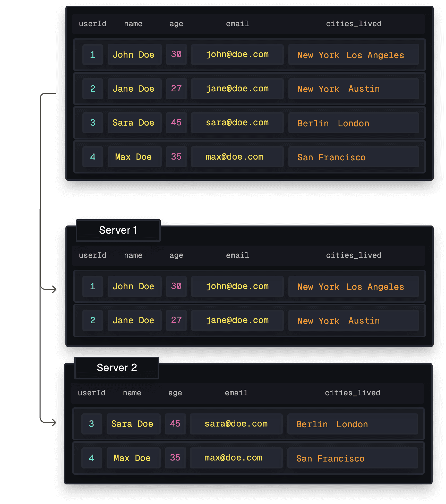Select the age value 30 for John Doe
This screenshot has width=446, height=504.
(x=176, y=54)
